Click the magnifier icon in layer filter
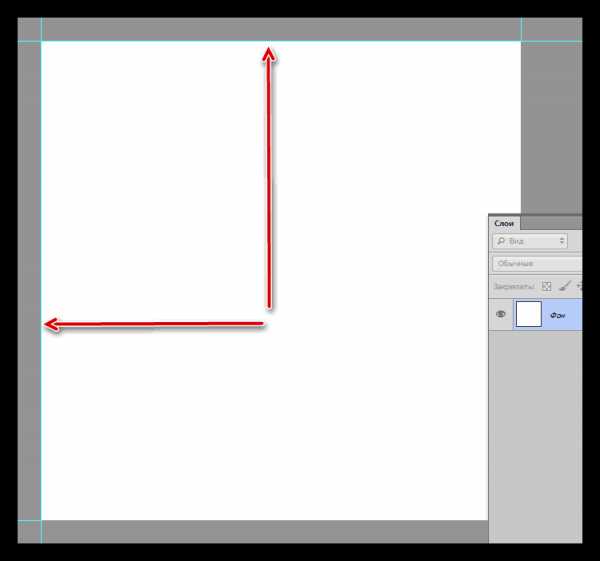 pyautogui.click(x=501, y=241)
